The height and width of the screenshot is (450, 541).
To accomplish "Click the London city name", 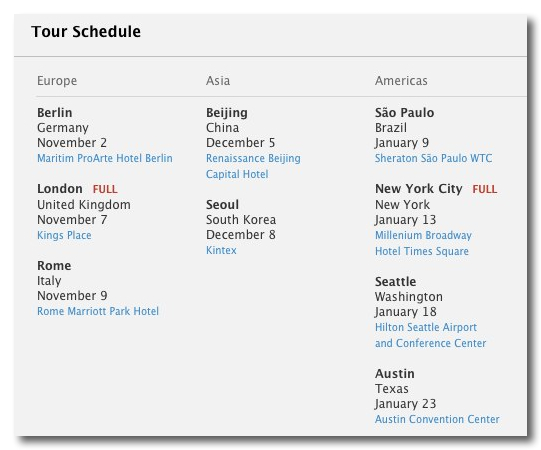I will click(x=60, y=189).
